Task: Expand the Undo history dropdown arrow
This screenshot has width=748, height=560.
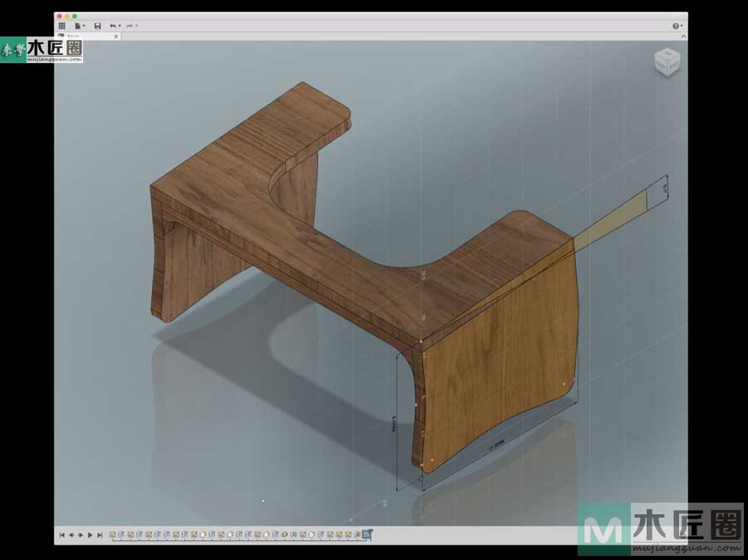Action: (120, 26)
